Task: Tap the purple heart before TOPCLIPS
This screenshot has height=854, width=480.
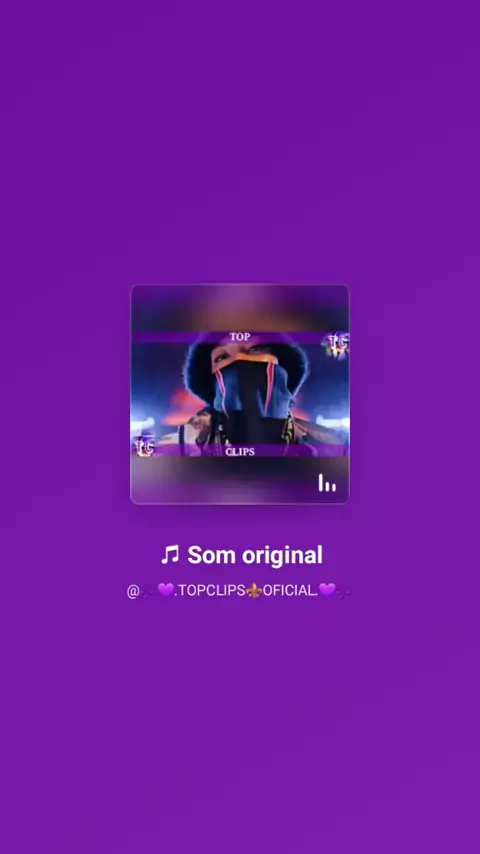Action: (x=165, y=590)
